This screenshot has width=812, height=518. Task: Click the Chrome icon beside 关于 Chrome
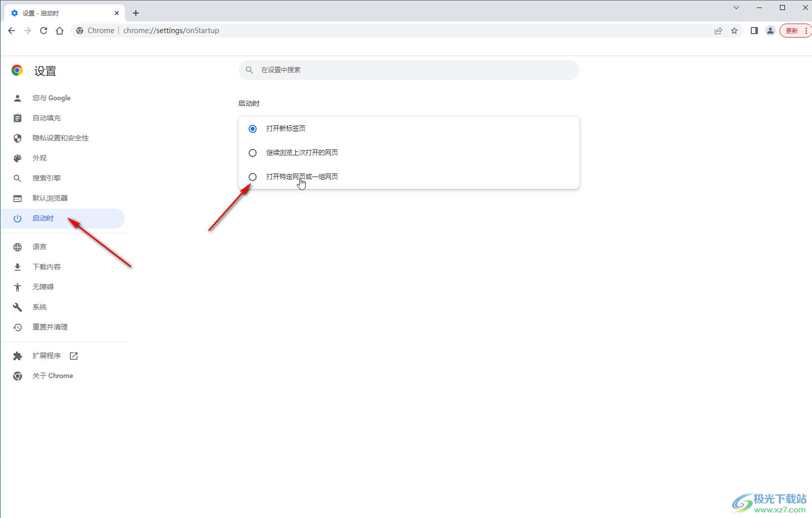[x=18, y=376]
